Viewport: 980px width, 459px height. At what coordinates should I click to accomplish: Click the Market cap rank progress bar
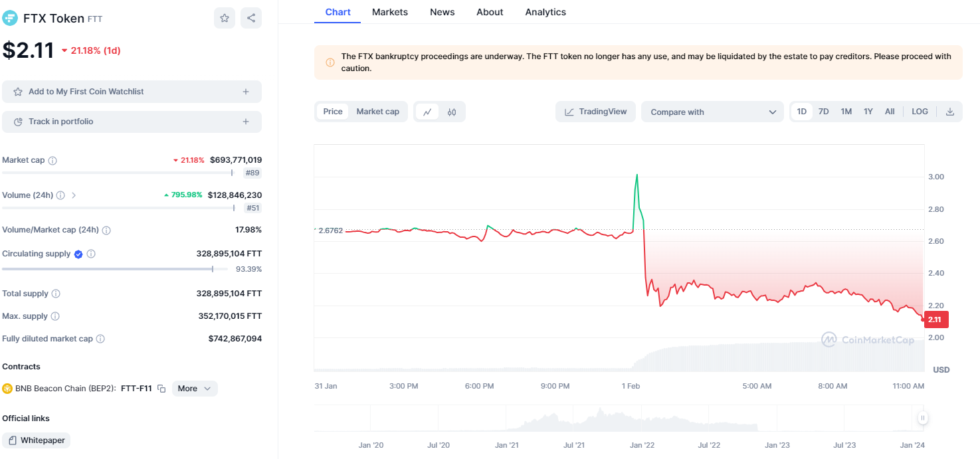120,173
